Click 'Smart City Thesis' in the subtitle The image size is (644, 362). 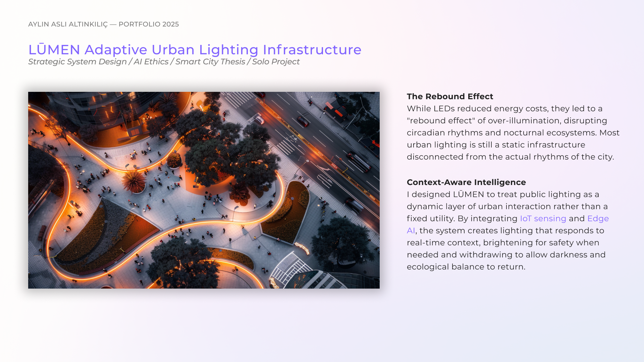pyautogui.click(x=210, y=62)
